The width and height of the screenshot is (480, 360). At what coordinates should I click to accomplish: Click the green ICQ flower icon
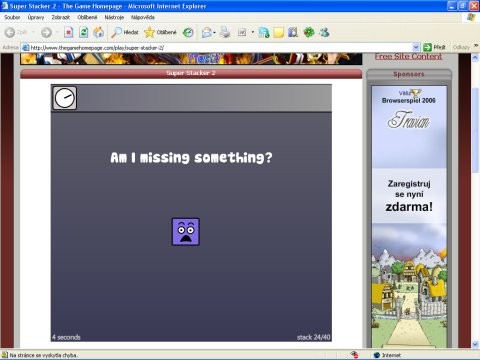(x=309, y=32)
